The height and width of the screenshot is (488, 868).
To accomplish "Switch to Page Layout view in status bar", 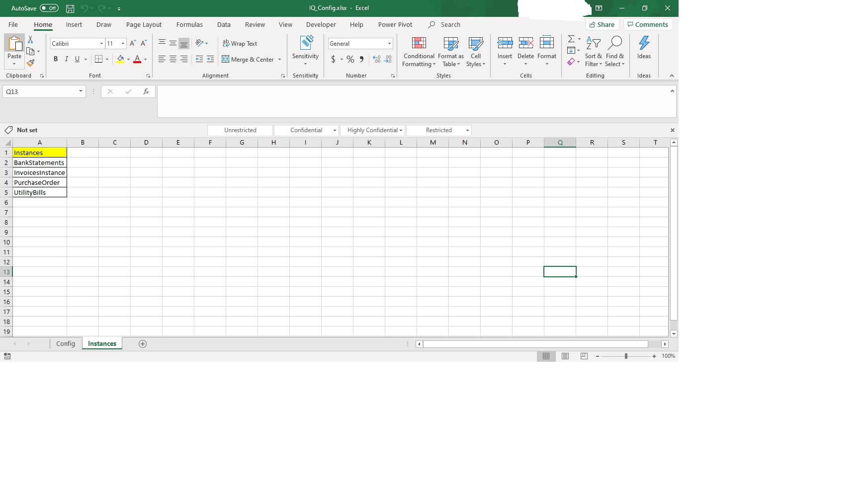I will [565, 356].
